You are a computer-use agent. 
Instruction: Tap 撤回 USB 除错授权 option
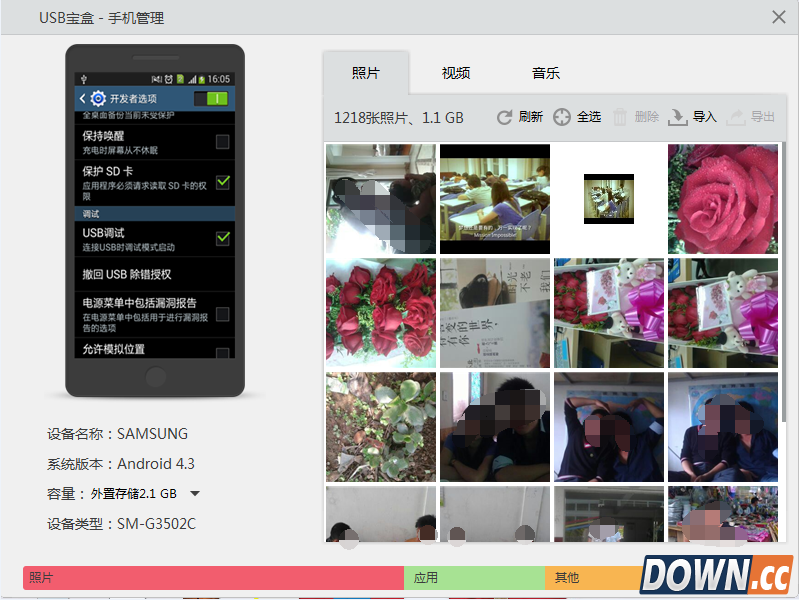click(x=150, y=274)
